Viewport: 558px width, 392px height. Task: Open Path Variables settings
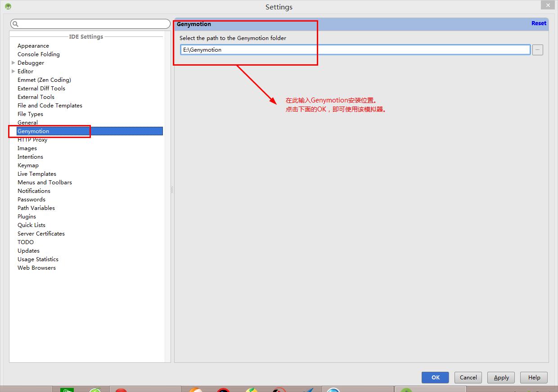tap(36, 208)
